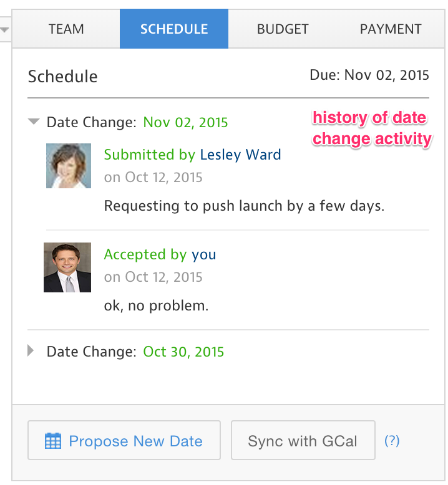Click the small dropdown arrow left of TEAM
Screen dimensions: 448x485
tap(4, 29)
